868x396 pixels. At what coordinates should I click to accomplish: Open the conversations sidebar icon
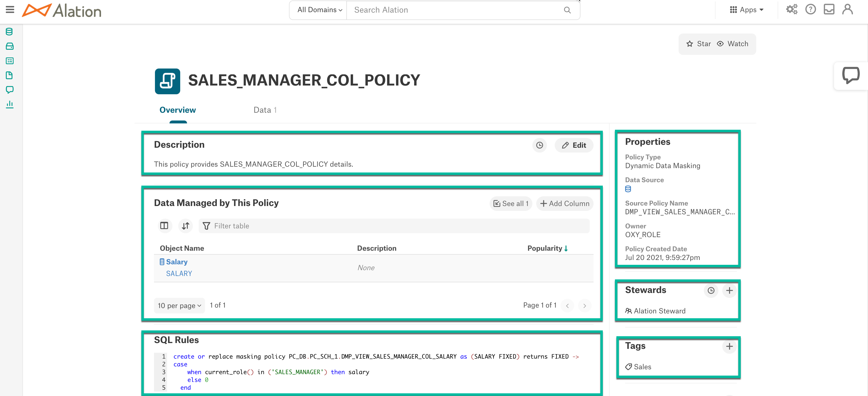coord(9,90)
